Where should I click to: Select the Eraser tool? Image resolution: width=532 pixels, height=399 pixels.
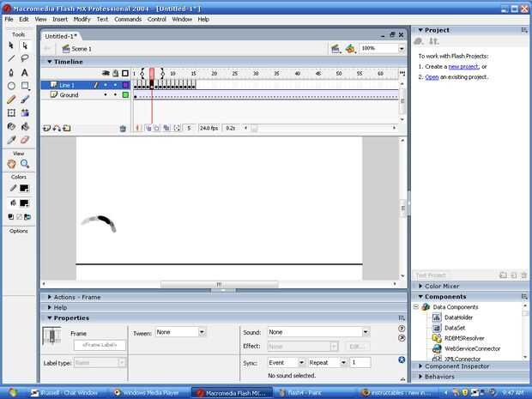tap(25, 140)
